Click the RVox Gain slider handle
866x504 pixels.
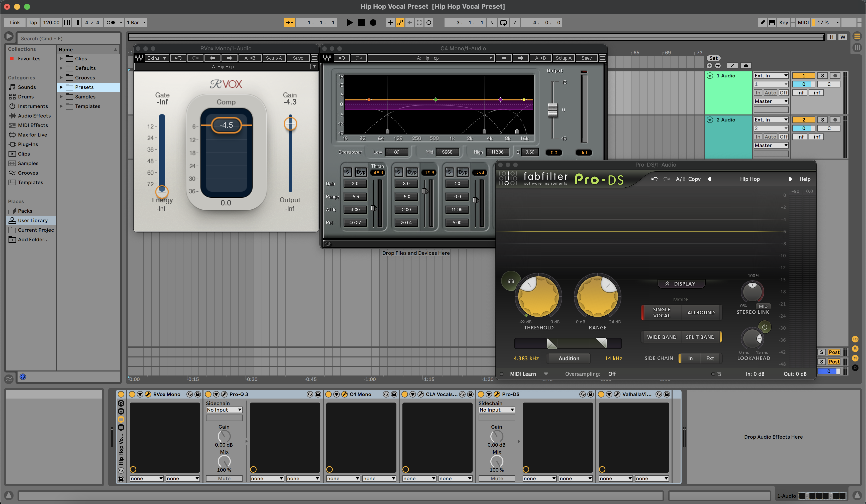pos(290,124)
